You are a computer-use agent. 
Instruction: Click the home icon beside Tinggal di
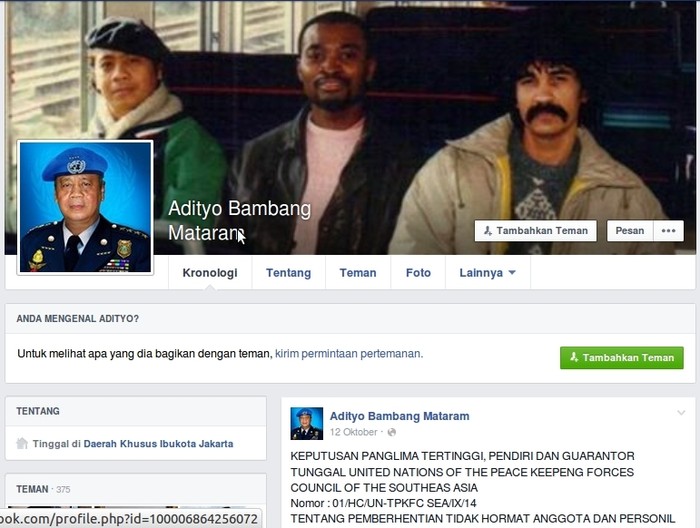tap(22, 443)
